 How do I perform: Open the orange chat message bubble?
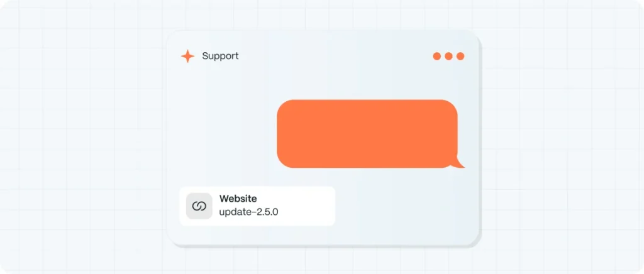pos(367,134)
